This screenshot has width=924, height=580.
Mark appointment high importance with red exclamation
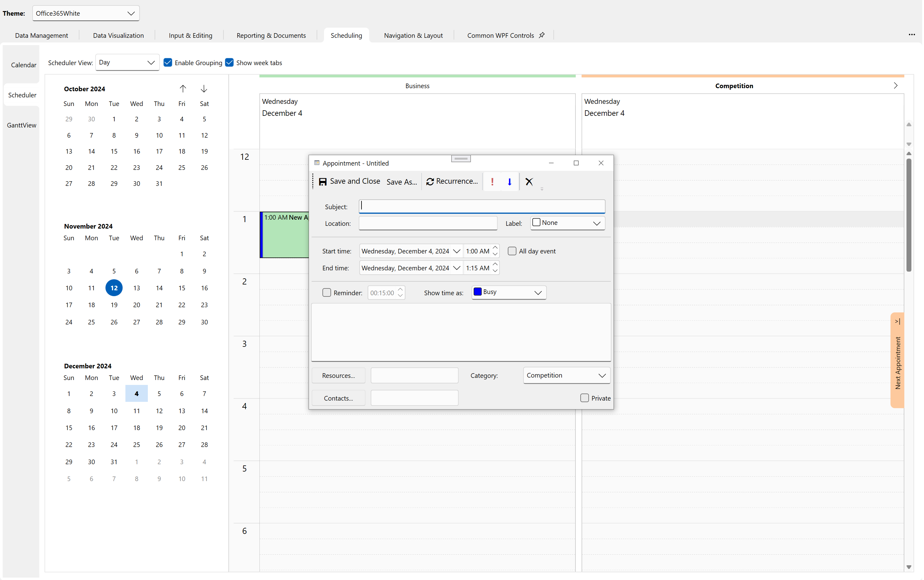(492, 182)
